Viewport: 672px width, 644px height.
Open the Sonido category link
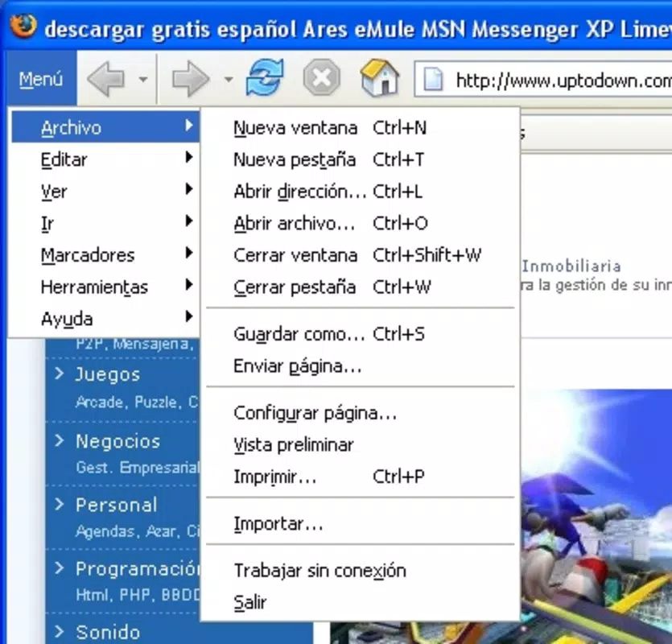pos(108,633)
